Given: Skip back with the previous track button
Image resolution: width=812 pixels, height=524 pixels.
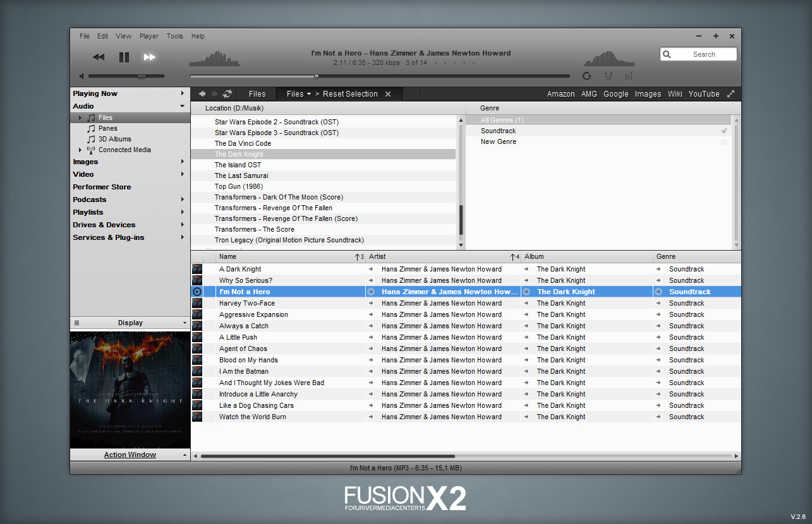Looking at the screenshot, I should [x=99, y=57].
